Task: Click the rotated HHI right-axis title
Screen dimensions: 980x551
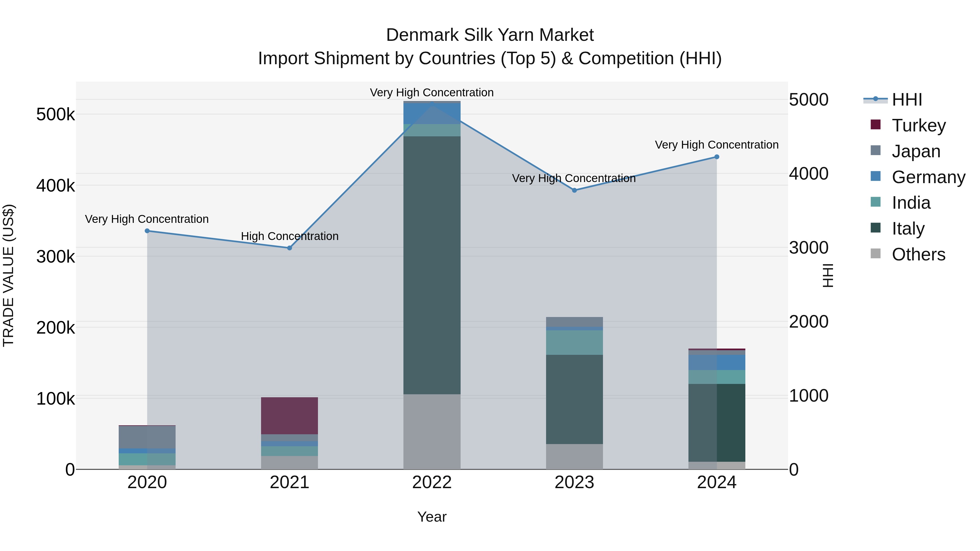Action: point(828,275)
